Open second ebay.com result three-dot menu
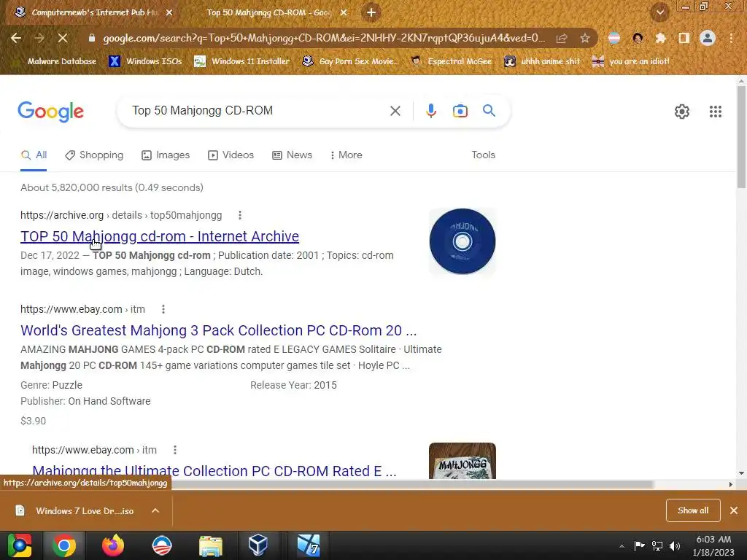This screenshot has width=747, height=560. (175, 450)
